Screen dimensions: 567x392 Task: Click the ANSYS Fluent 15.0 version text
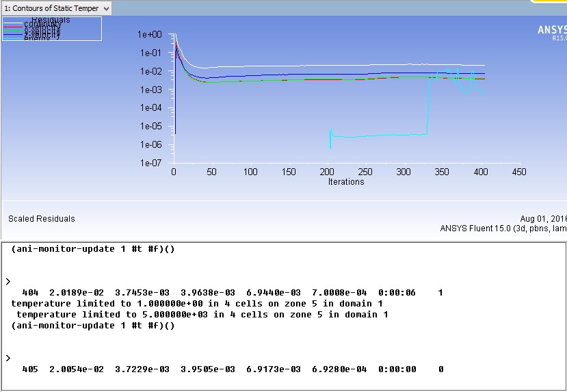coord(503,228)
